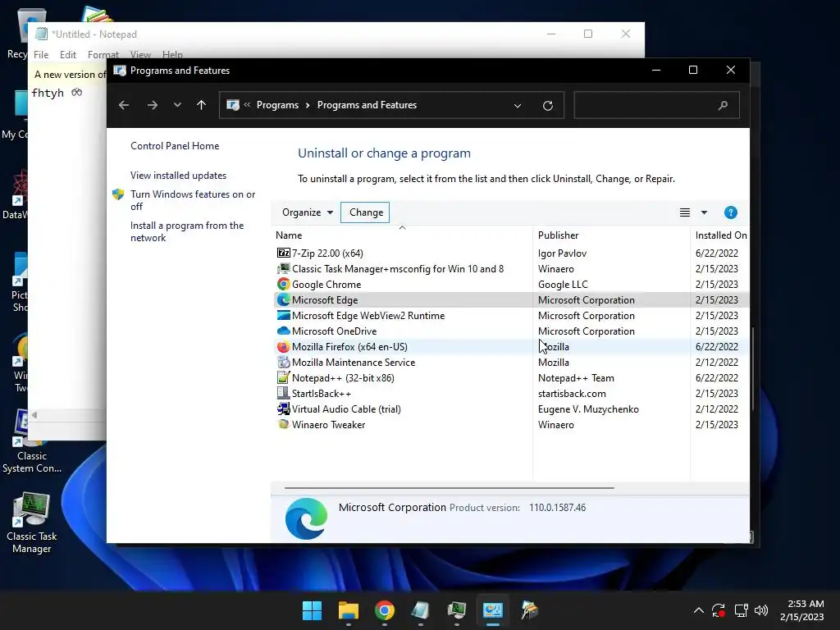Click Igor Pavlov publisher cell
Viewport: 840px width, 630px height.
[x=562, y=253]
